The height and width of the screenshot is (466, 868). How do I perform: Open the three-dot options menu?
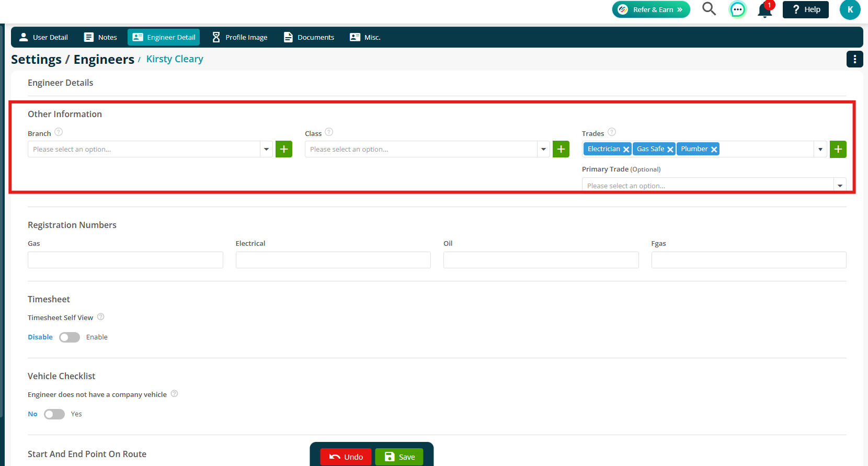(854, 60)
